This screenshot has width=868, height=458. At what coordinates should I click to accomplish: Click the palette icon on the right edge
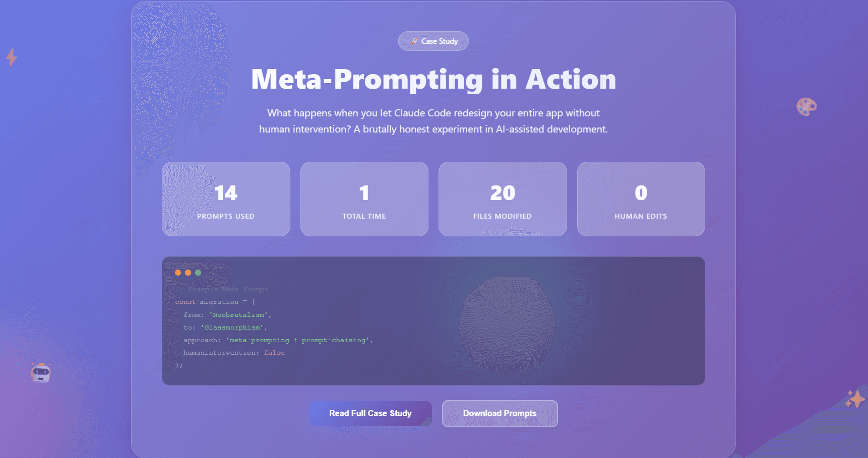(805, 106)
